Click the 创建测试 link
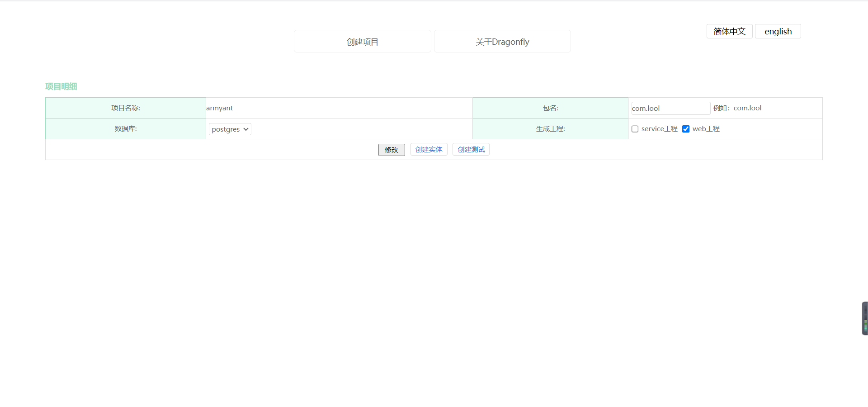Image resolution: width=868 pixels, height=407 pixels. pos(471,149)
